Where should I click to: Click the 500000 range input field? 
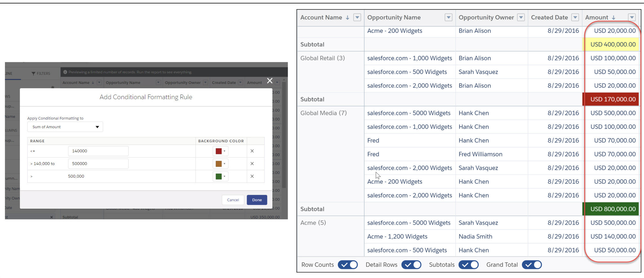tap(98, 164)
